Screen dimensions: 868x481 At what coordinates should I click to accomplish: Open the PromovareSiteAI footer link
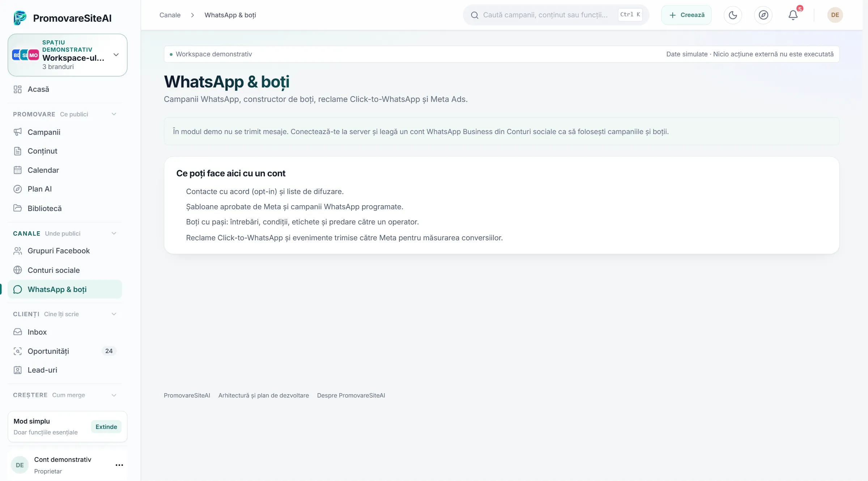click(187, 395)
